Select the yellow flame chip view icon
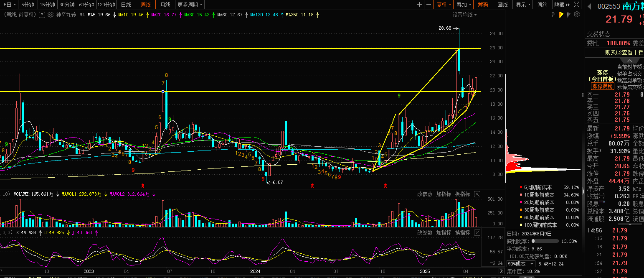This screenshot has width=644, height=278. [562, 15]
